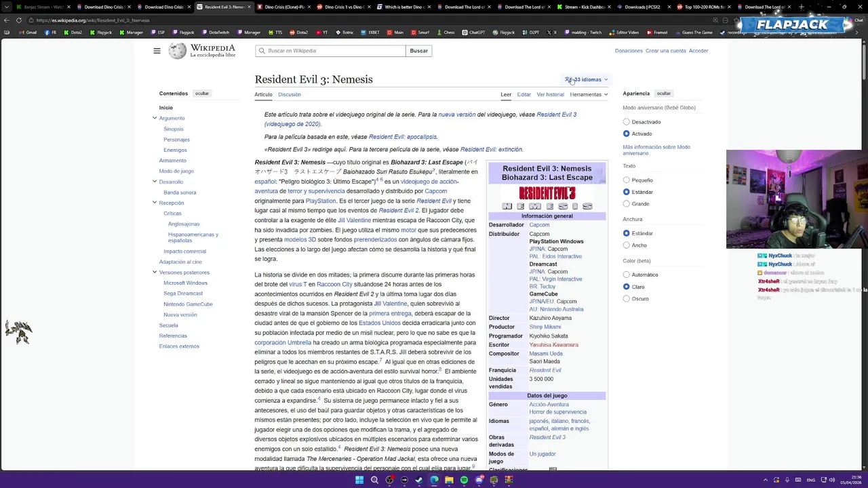Select the Leer tab

pos(506,94)
